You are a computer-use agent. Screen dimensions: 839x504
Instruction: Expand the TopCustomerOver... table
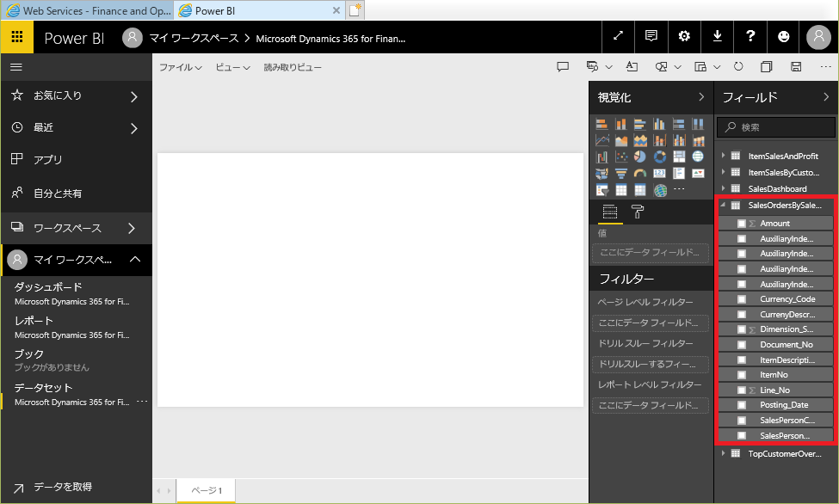tap(723, 453)
